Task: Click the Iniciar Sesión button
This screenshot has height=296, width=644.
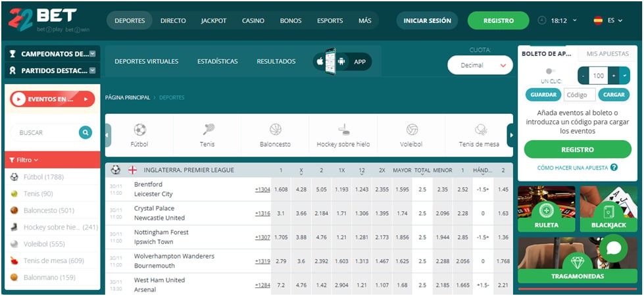Action: click(427, 20)
